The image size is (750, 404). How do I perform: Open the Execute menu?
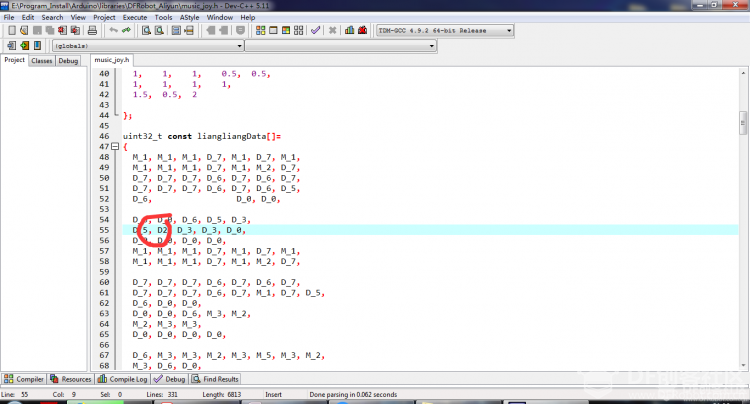point(135,17)
